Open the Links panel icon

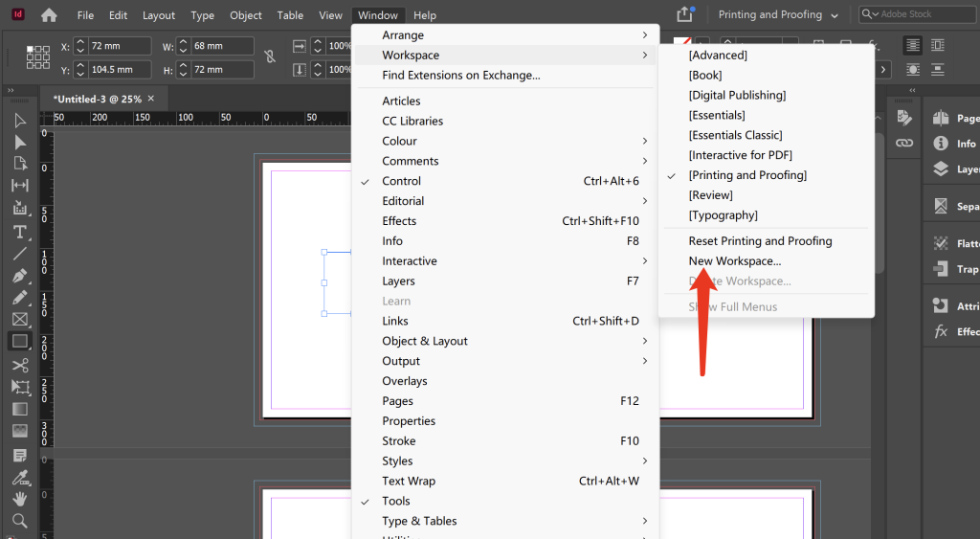coord(904,143)
